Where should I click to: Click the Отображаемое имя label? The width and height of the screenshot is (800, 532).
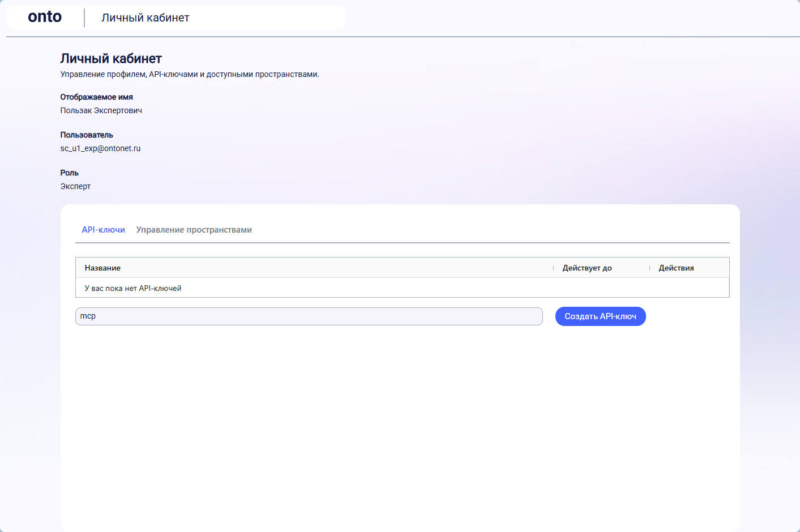(97, 97)
